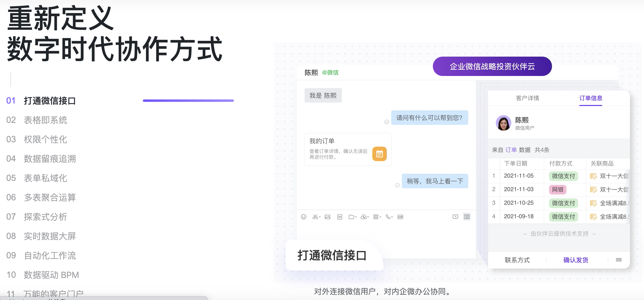This screenshot has width=644, height=300.
Task: Click the date cell 2021-09-18
Action: click(519, 216)
